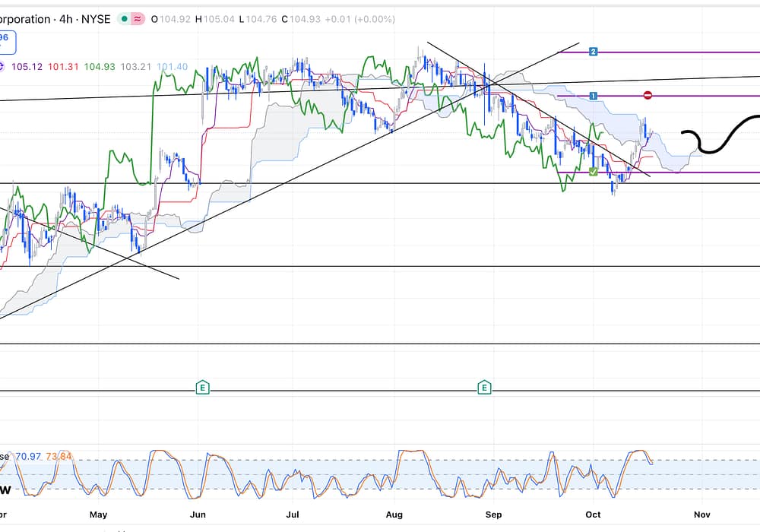This screenshot has height=532, width=760.
Task: Click the red 101.31 indicator value
Action: coord(63,67)
